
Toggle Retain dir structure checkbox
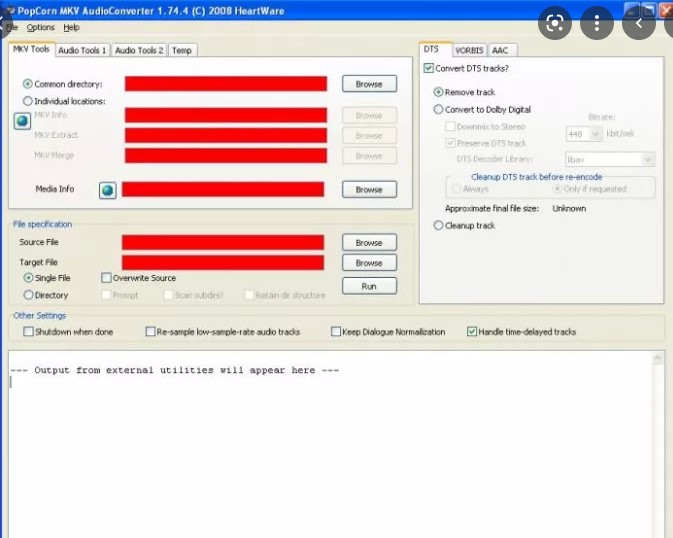click(249, 295)
